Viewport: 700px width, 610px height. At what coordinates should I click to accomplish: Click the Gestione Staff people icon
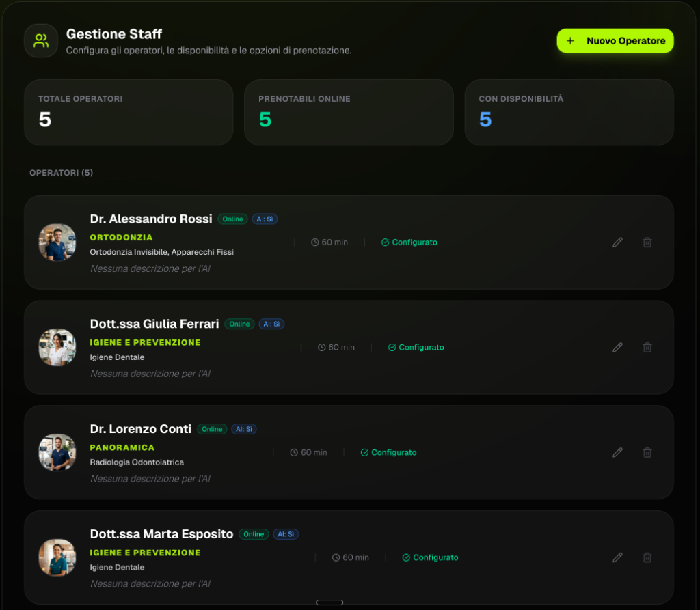[41, 41]
